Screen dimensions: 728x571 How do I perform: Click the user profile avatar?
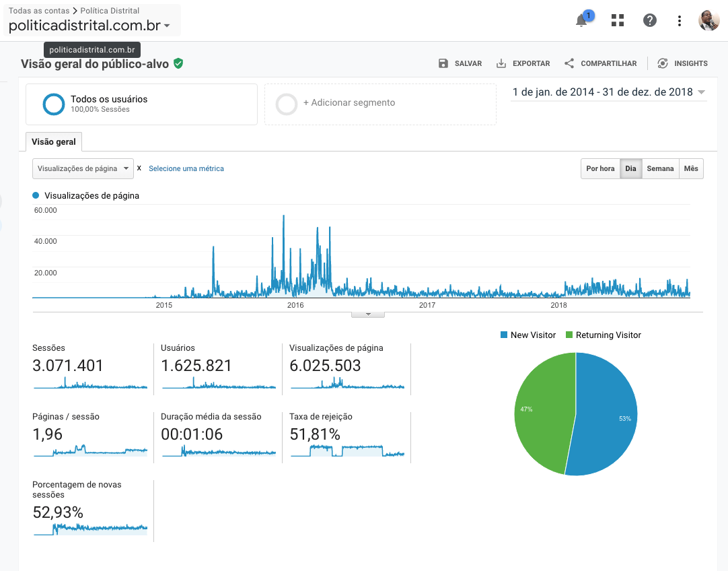[708, 20]
